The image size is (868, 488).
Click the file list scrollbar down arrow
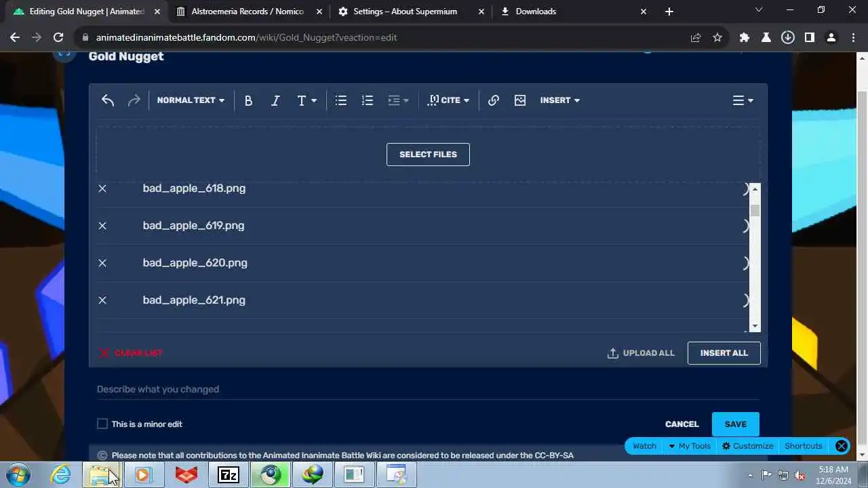point(755,326)
